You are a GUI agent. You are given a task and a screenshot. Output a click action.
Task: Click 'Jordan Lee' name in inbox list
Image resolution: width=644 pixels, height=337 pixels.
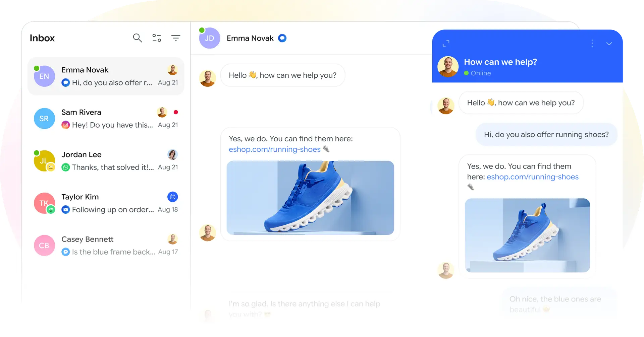[82, 154]
